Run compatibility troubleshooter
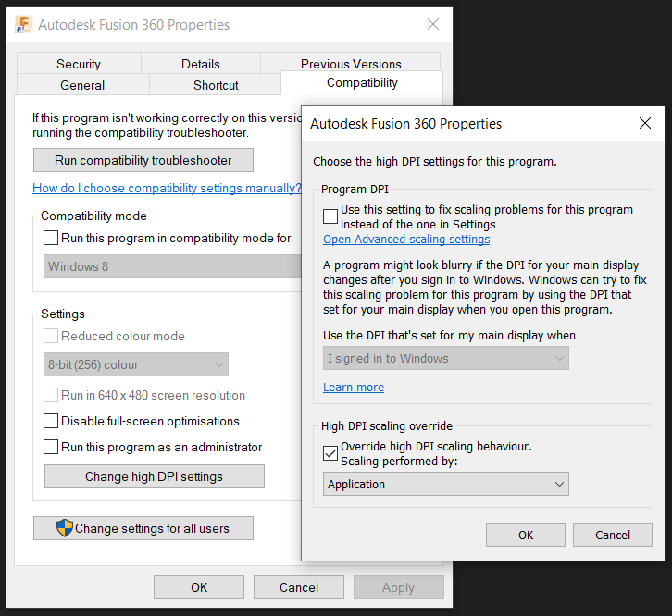 click(x=143, y=160)
